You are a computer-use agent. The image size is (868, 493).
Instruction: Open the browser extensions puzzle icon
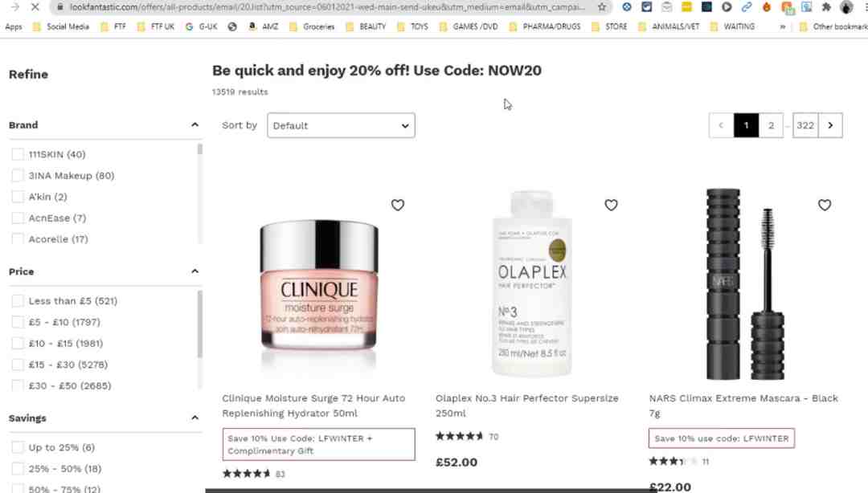coord(826,6)
